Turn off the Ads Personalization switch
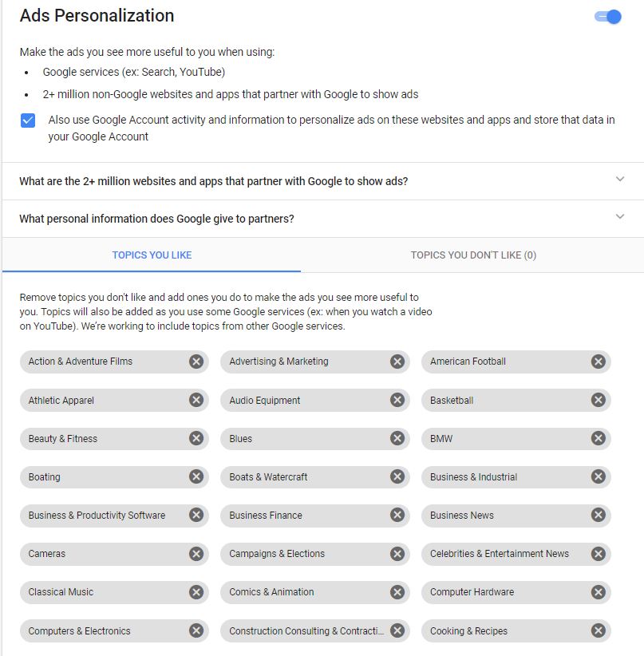Screen dimensions: 644x656 (609, 17)
